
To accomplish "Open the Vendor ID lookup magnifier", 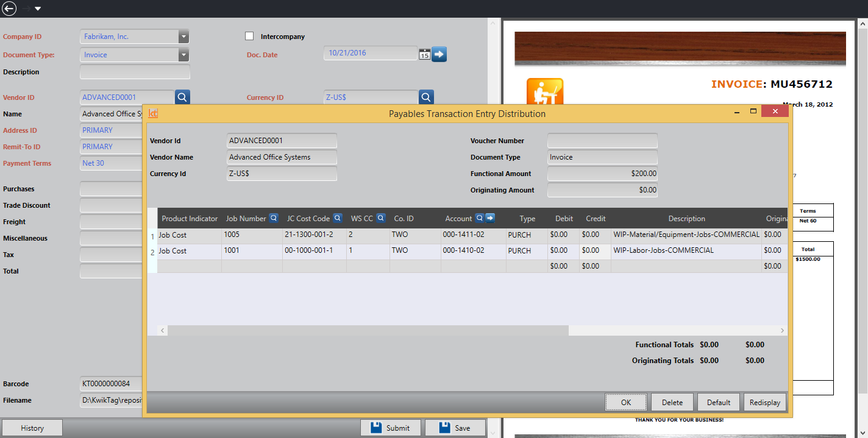I will click(x=183, y=97).
